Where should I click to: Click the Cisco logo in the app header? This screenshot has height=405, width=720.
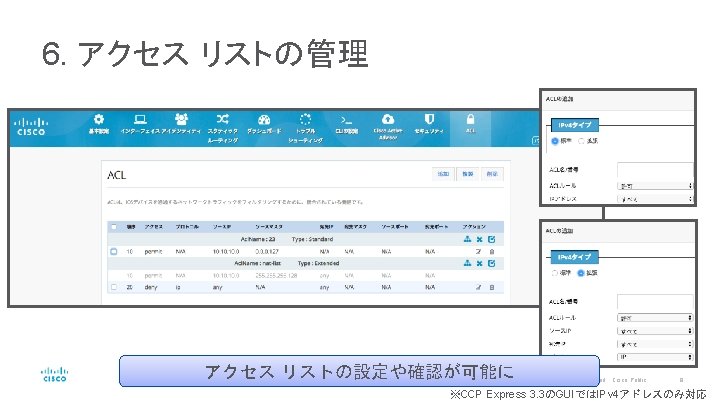tap(31, 127)
